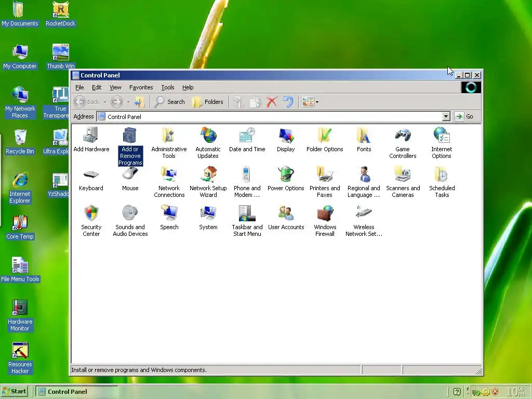Click the Forward arrow button

point(117,102)
